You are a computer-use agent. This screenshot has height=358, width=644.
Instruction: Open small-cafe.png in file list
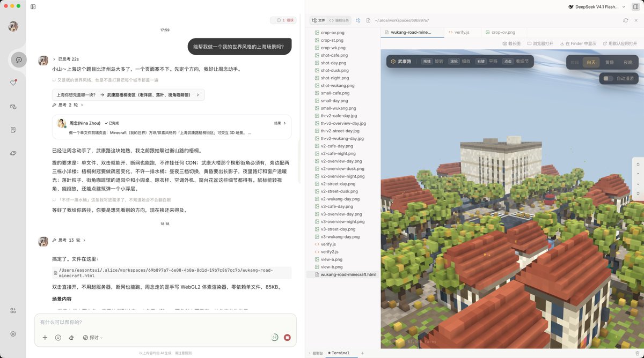click(335, 93)
